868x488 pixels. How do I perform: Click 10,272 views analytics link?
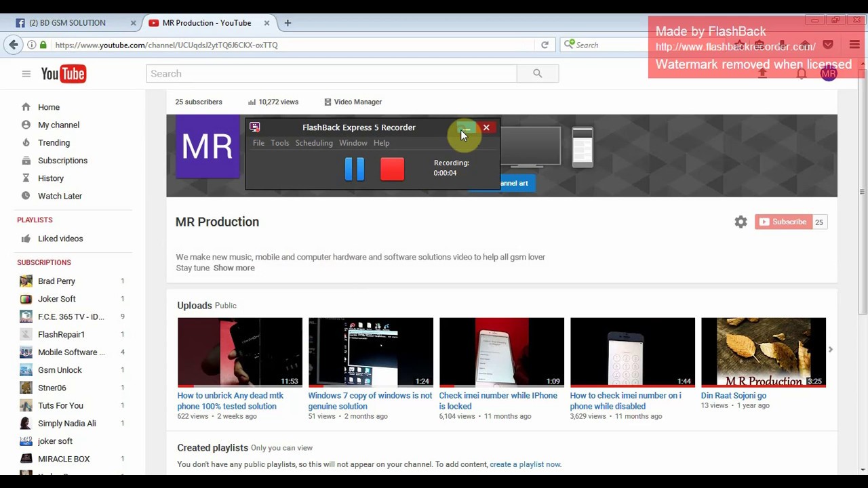[273, 102]
